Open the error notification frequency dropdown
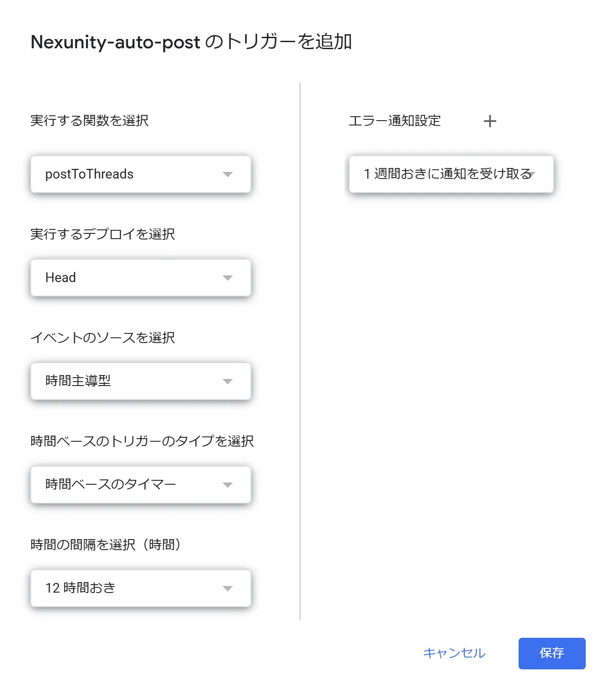 (451, 174)
